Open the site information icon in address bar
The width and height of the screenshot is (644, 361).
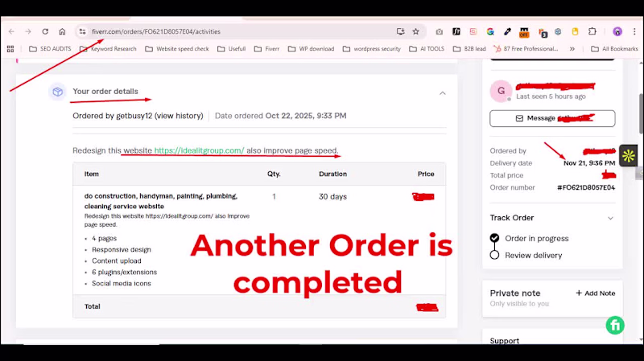tap(83, 31)
